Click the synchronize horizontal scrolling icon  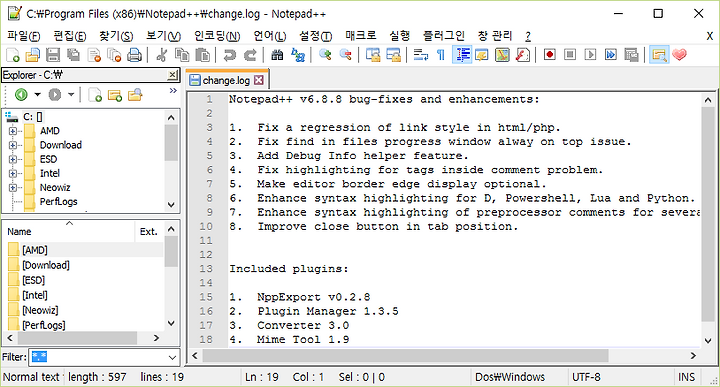click(393, 55)
